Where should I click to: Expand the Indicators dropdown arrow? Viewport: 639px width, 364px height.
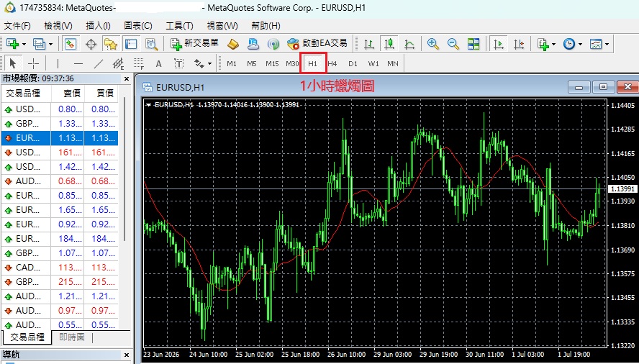[x=553, y=44]
